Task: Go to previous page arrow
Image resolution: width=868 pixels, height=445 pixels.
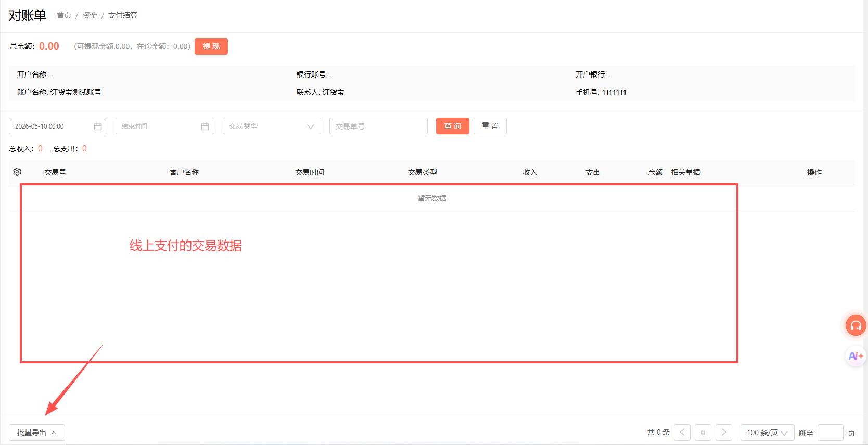Action: click(x=682, y=433)
